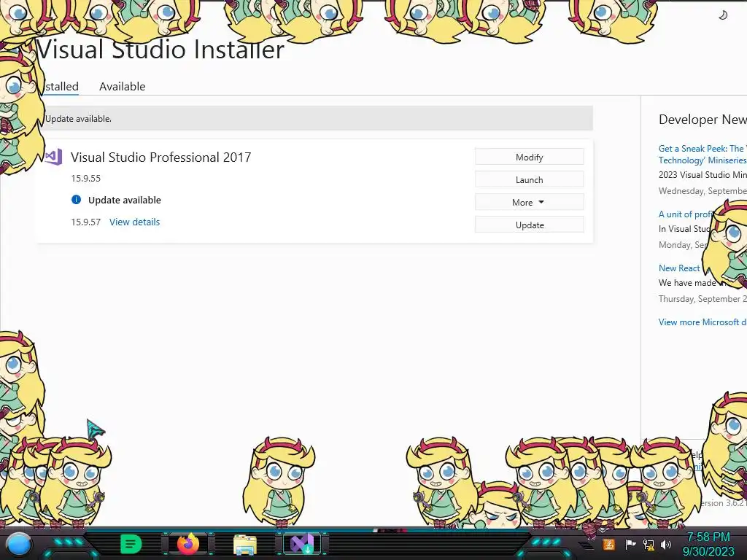Click the Update button
This screenshot has height=560, width=747.
(x=530, y=225)
